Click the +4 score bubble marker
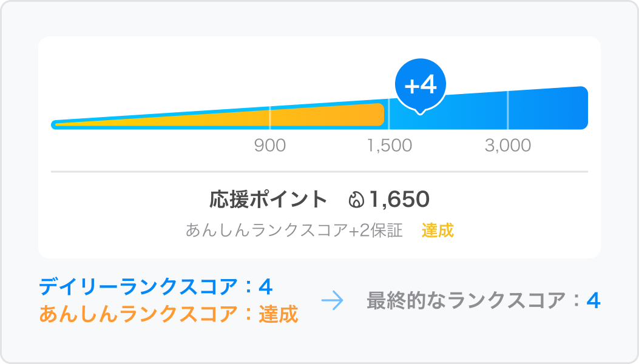The height and width of the screenshot is (364, 639). [420, 86]
